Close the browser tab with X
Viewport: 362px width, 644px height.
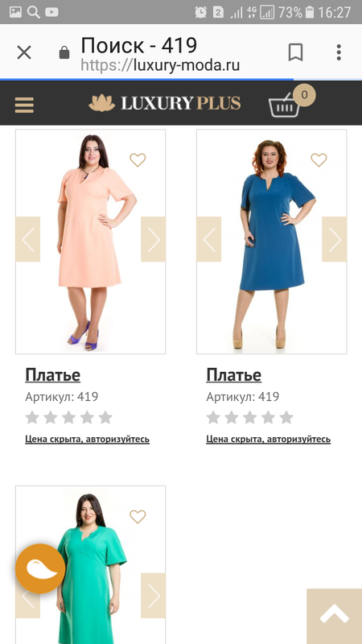(24, 52)
